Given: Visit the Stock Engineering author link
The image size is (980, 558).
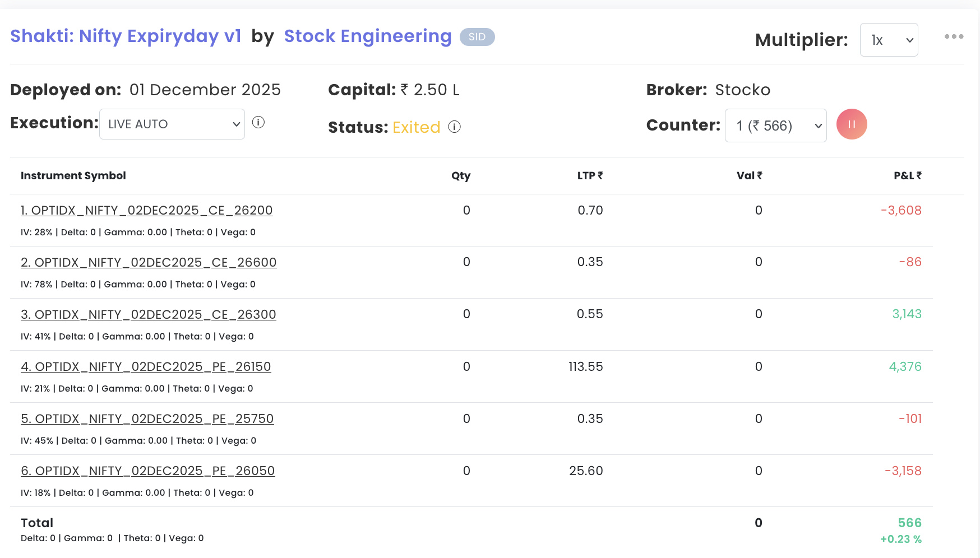Looking at the screenshot, I should [368, 36].
